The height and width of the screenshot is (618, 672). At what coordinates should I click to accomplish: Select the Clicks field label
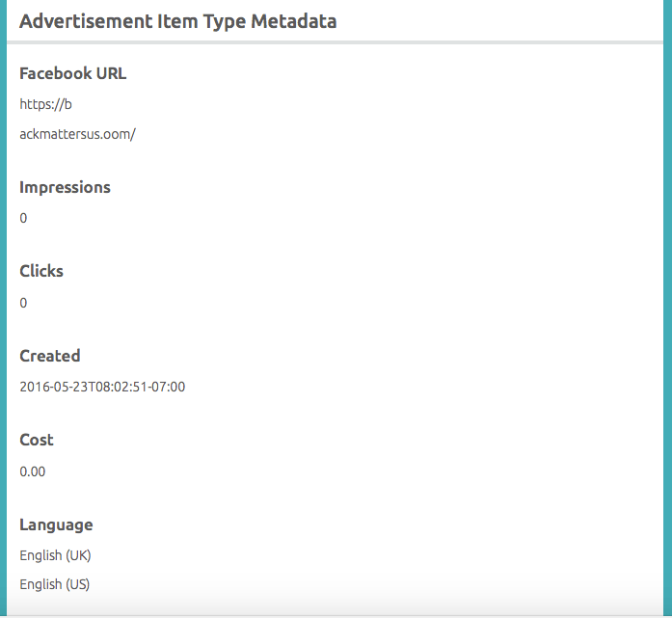[x=41, y=271]
